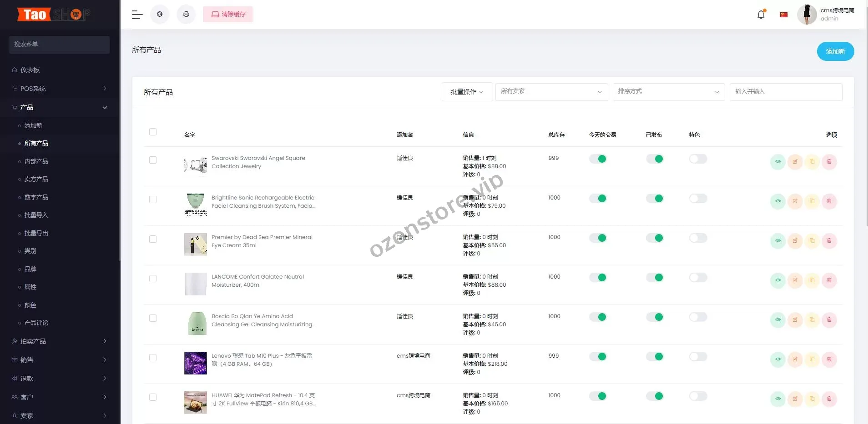Edit the Brightline facial brush with pencil icon
868x424 pixels.
[x=795, y=201]
